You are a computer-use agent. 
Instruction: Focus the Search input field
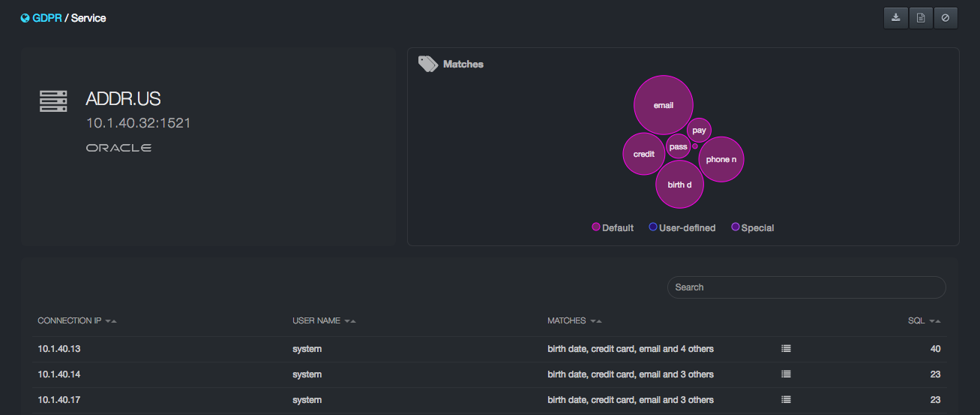pyautogui.click(x=806, y=287)
